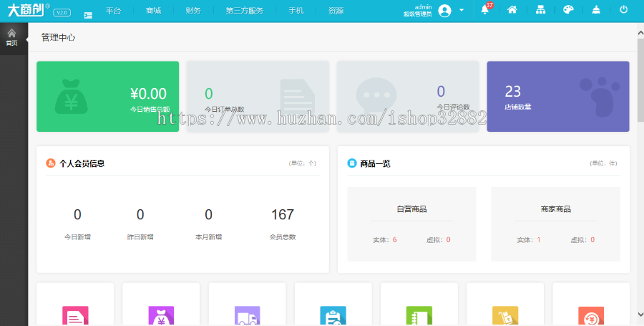Click the house icon in top bar
This screenshot has width=644, height=326.
pos(512,10)
